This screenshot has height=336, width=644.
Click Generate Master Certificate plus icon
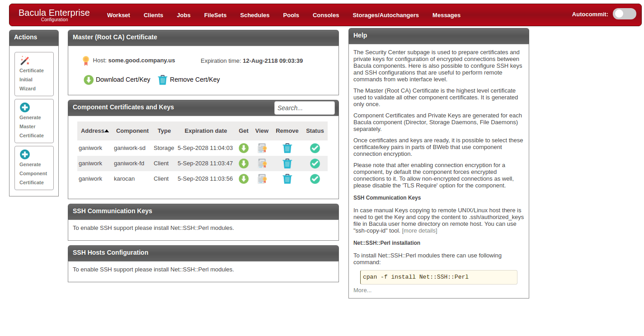click(x=25, y=107)
